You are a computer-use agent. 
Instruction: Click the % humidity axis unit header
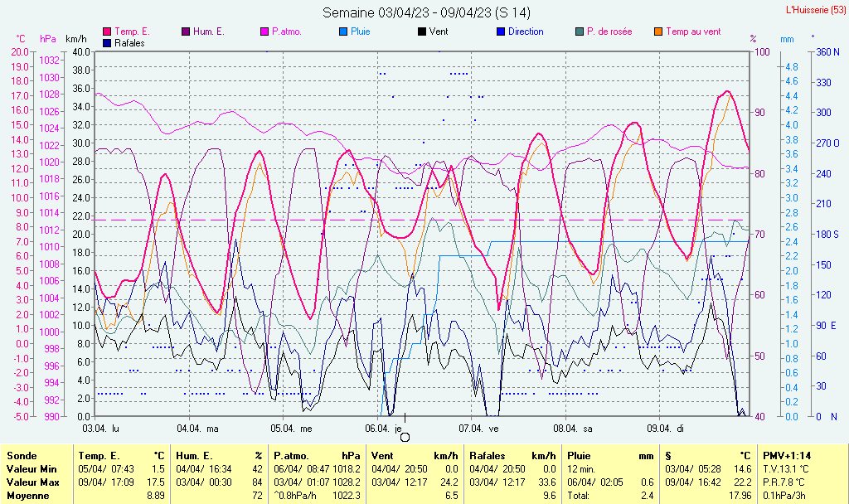point(753,39)
